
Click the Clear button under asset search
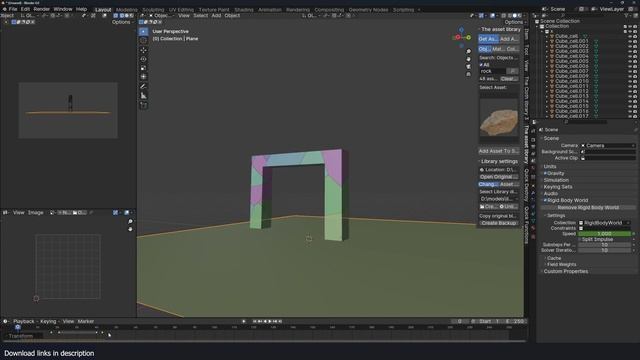pyautogui.click(x=509, y=79)
